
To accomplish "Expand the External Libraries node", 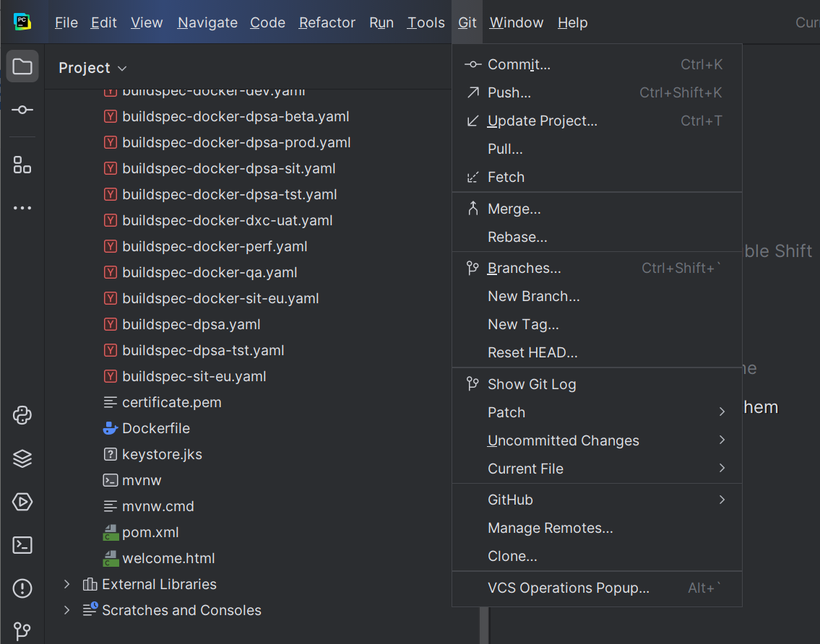I will pyautogui.click(x=67, y=584).
